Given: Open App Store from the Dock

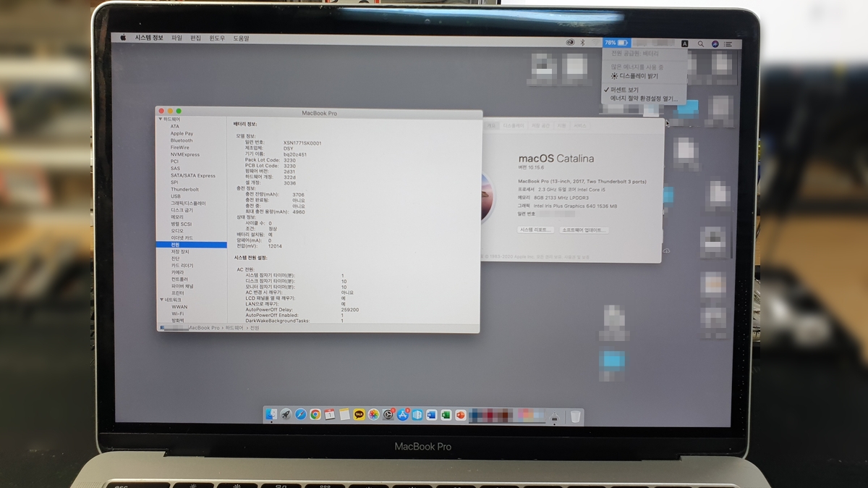Looking at the screenshot, I should (x=404, y=415).
